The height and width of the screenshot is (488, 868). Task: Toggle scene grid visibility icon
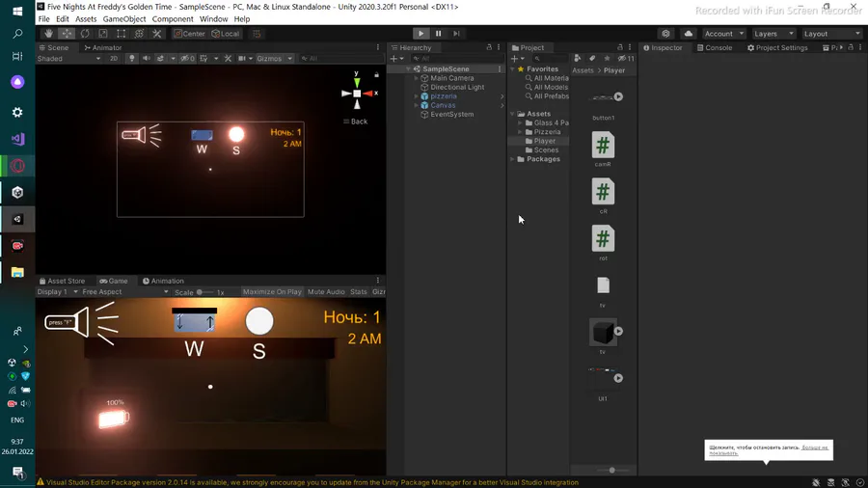203,59
